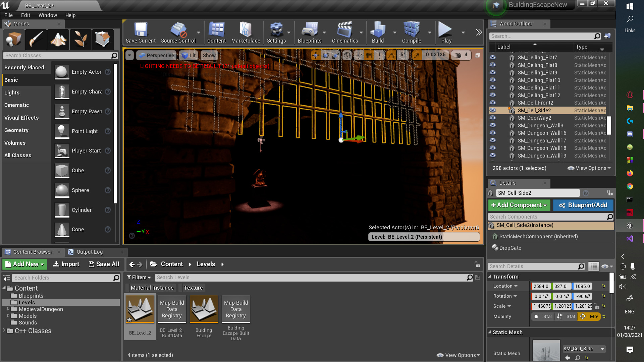This screenshot has height=362, width=644.
Task: Click the Build lighting toolbar icon
Action: point(378,31)
